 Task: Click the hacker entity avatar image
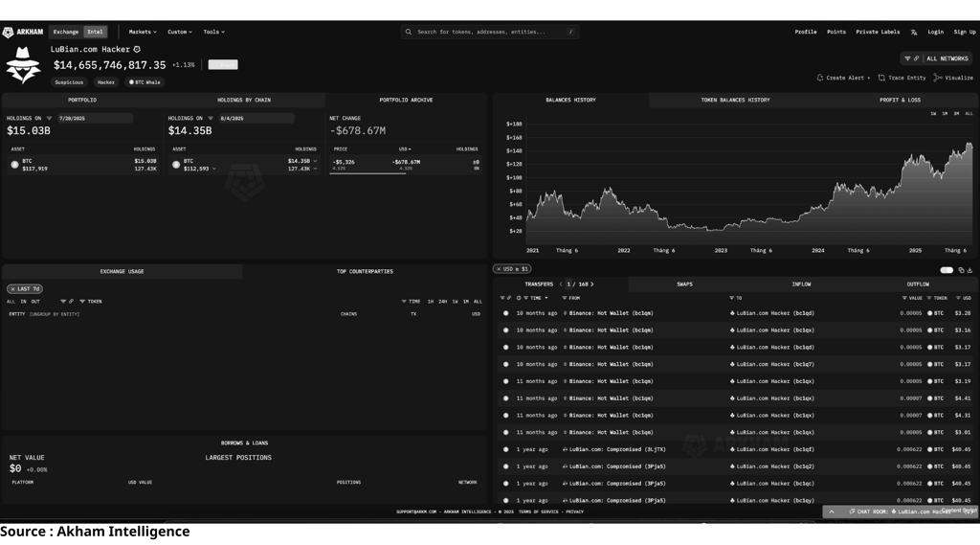click(x=23, y=65)
